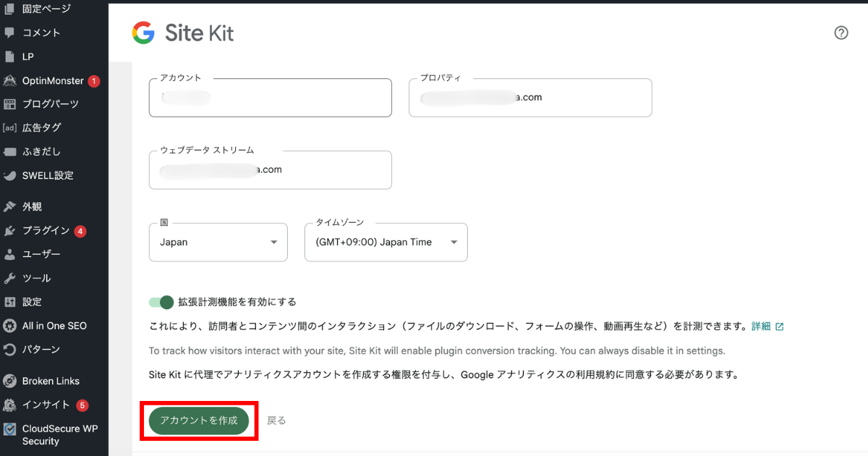Click the OptinMonster notification badge showing 1
868x456 pixels.
[94, 81]
